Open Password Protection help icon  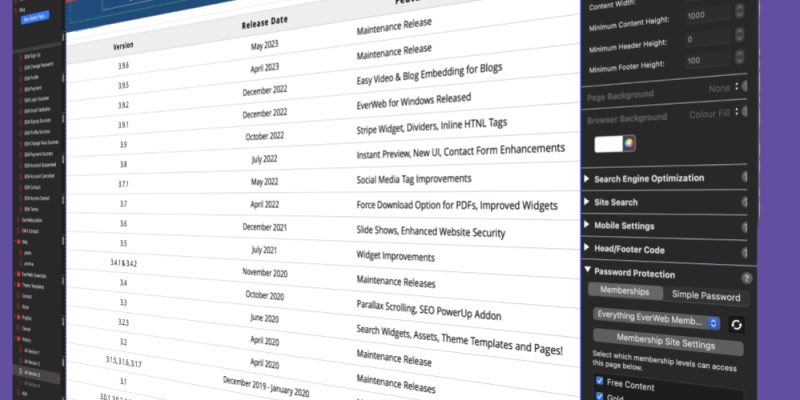tap(746, 278)
